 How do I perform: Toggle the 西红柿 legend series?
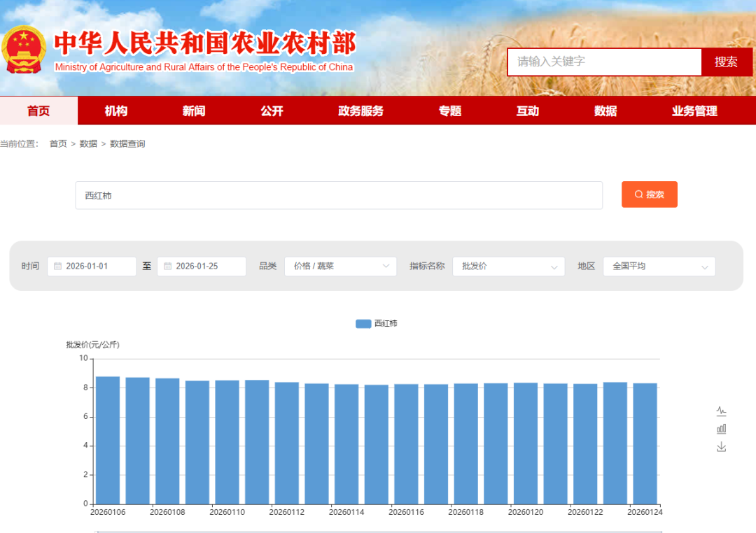[377, 323]
